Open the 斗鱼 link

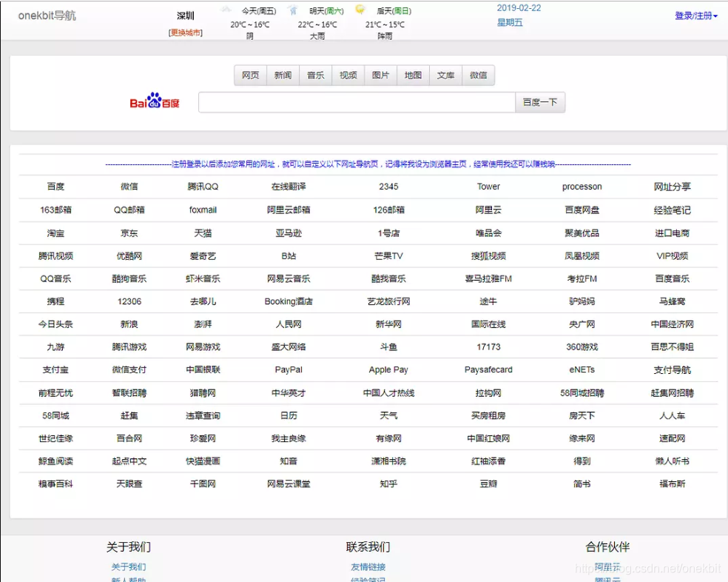click(x=388, y=347)
